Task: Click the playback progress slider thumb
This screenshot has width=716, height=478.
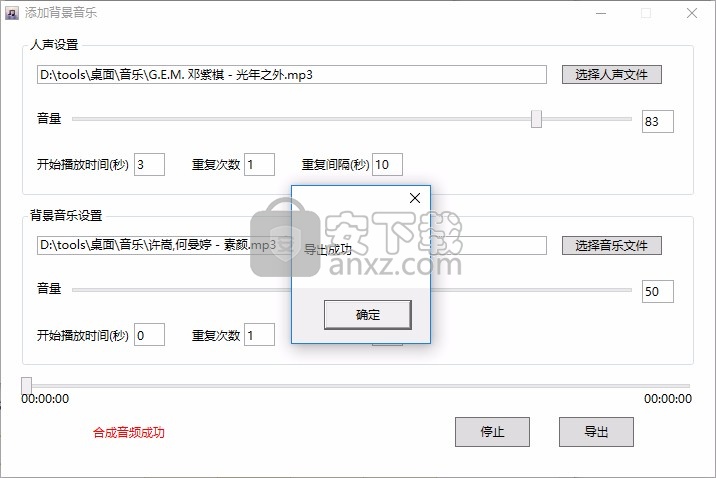Action: point(26,386)
